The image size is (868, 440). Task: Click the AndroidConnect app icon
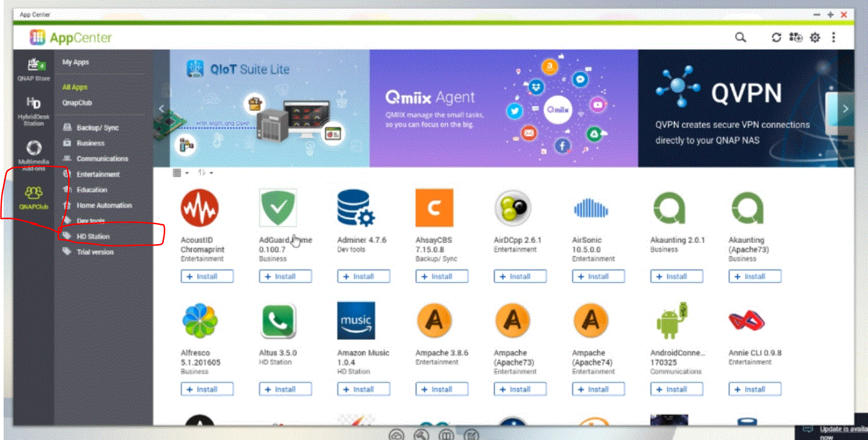[671, 321]
